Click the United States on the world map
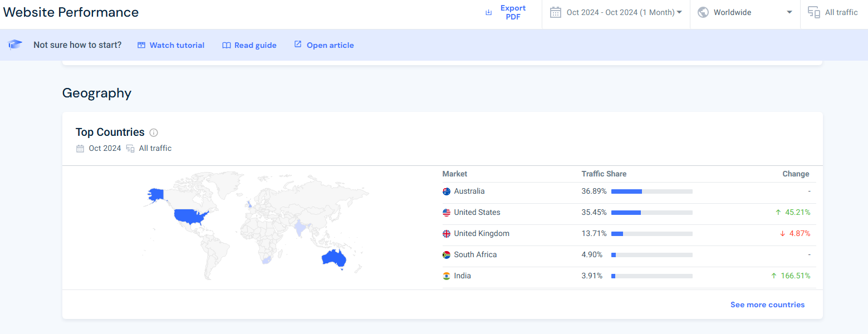This screenshot has width=868, height=334. pos(190,215)
